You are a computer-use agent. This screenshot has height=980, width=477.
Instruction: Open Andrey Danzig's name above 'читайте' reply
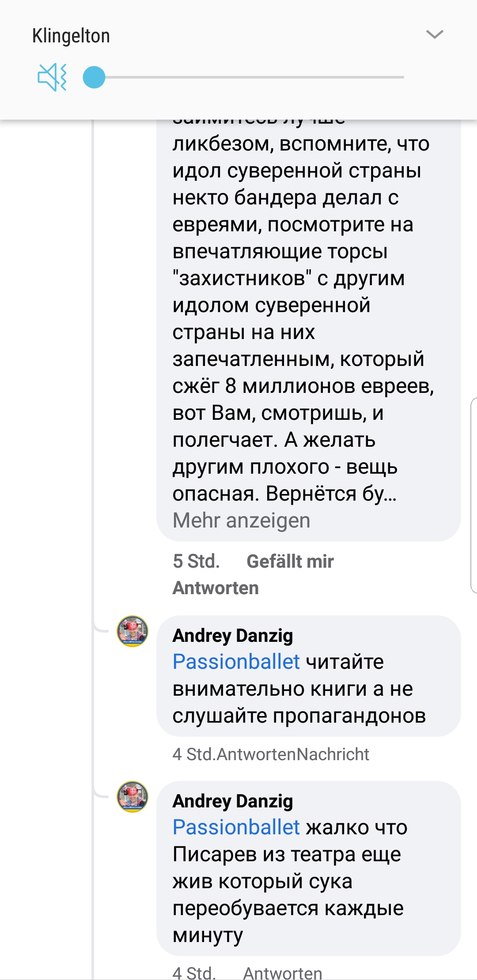[x=233, y=636]
